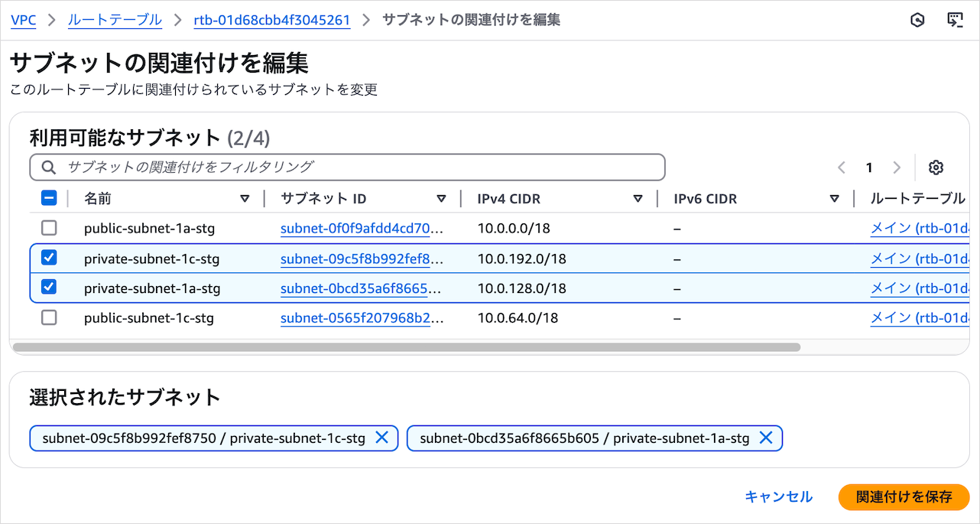This screenshot has height=524, width=980.
Task: Open route table link in private-subnet-1a-stg row
Action: 920,288
